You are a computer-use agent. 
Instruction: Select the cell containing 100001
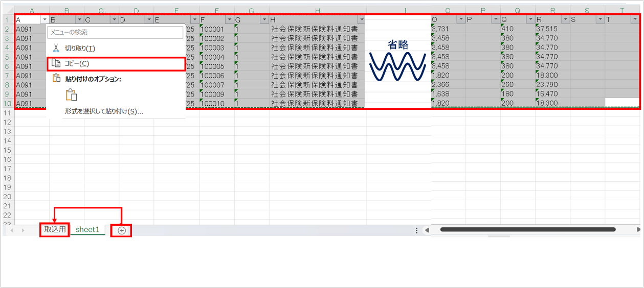pyautogui.click(x=217, y=29)
